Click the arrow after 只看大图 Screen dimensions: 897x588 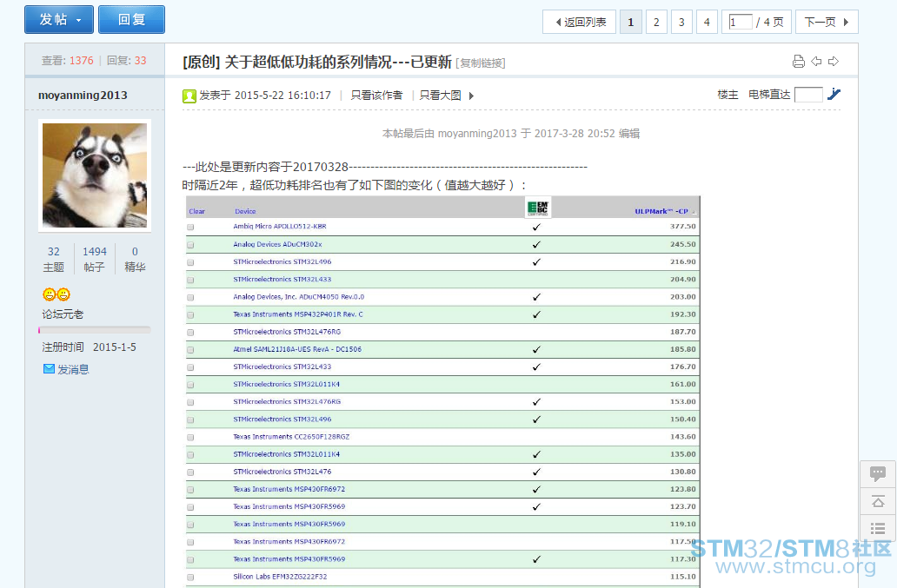pos(471,96)
